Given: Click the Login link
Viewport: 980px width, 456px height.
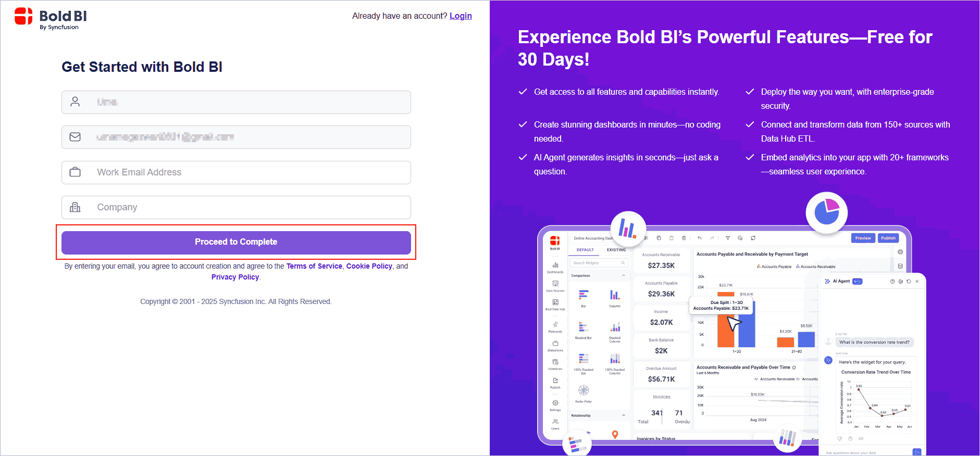Looking at the screenshot, I should 461,16.
